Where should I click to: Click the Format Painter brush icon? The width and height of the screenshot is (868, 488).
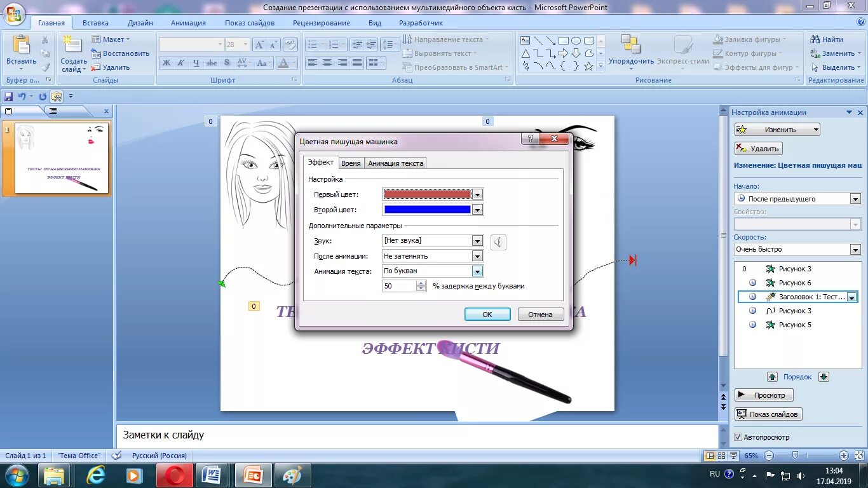tap(45, 67)
